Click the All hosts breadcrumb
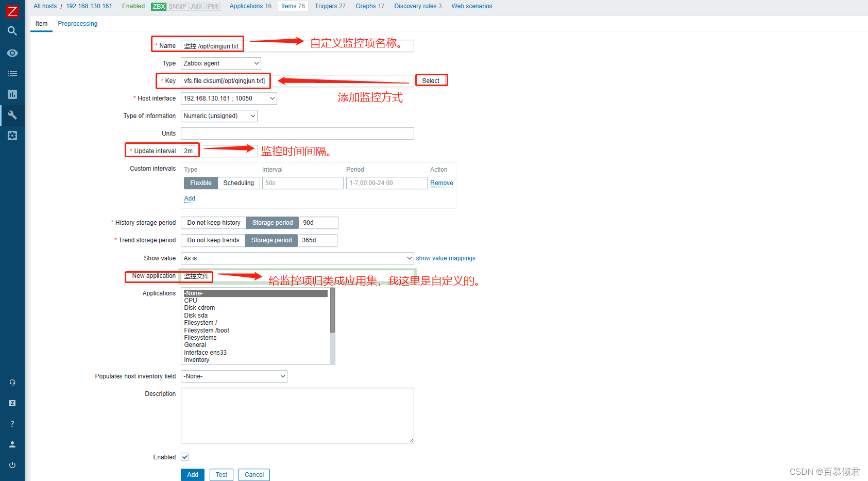This screenshot has width=868, height=481. 45,6
